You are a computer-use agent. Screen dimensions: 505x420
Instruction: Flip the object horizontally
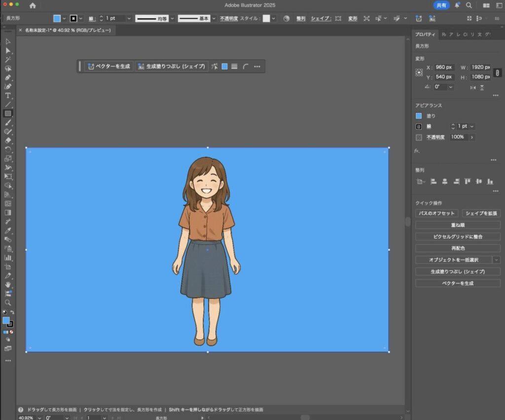coord(473,88)
